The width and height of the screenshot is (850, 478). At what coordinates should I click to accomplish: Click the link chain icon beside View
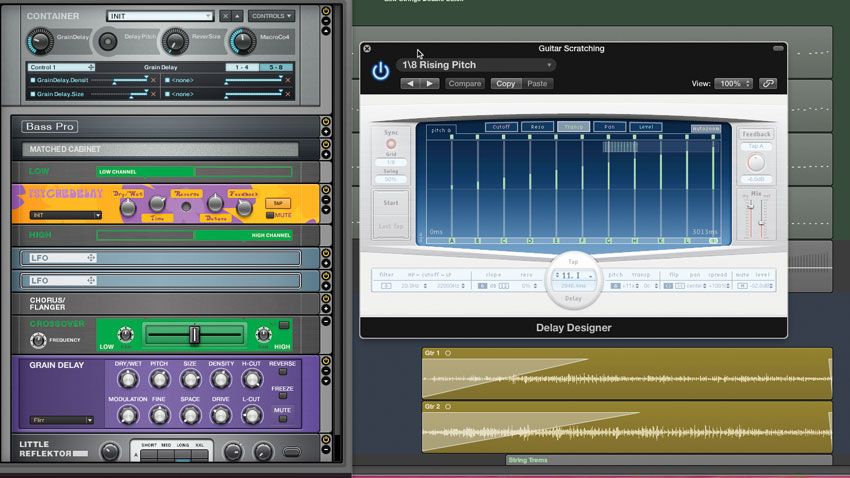coord(768,84)
